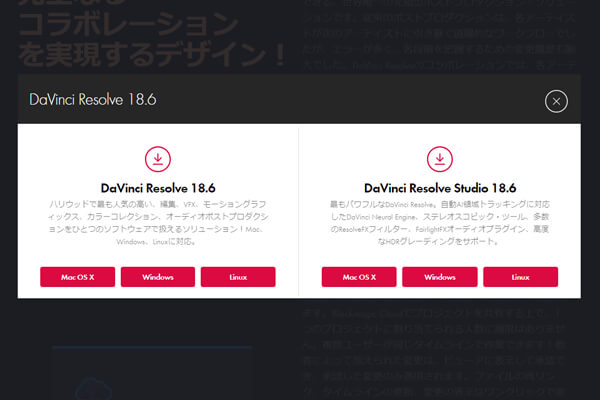Click download icon above DaVinci Resolve Studio 18.6
The image size is (600, 400).
tap(440, 159)
